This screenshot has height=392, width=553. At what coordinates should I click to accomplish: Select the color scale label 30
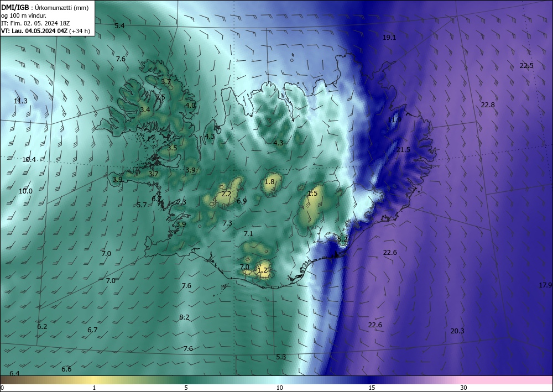coord(463,388)
